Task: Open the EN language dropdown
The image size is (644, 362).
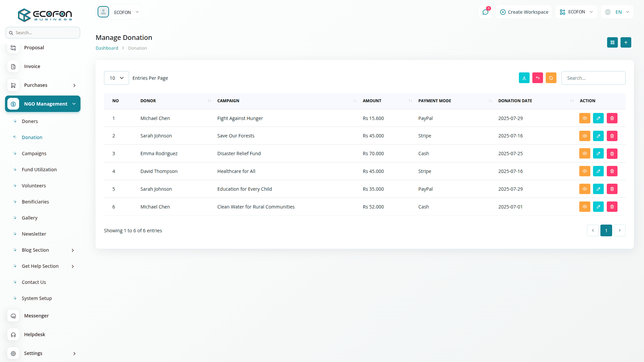Action: coord(618,12)
